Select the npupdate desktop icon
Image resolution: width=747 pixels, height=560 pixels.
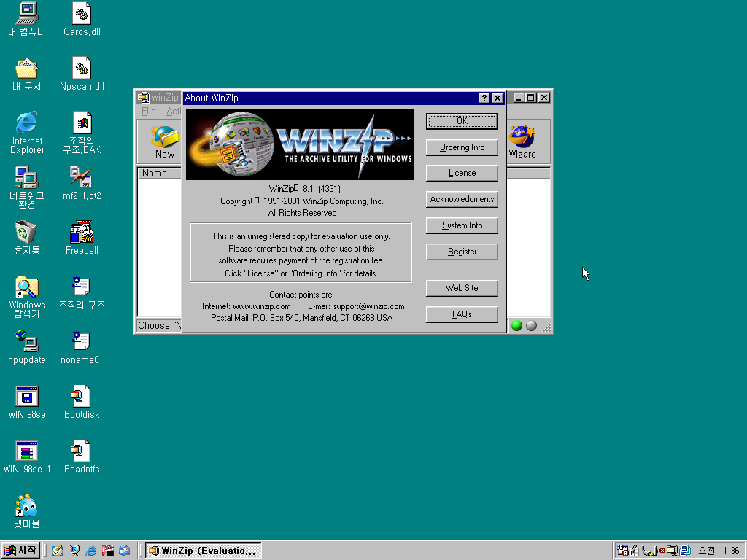[x=27, y=348]
